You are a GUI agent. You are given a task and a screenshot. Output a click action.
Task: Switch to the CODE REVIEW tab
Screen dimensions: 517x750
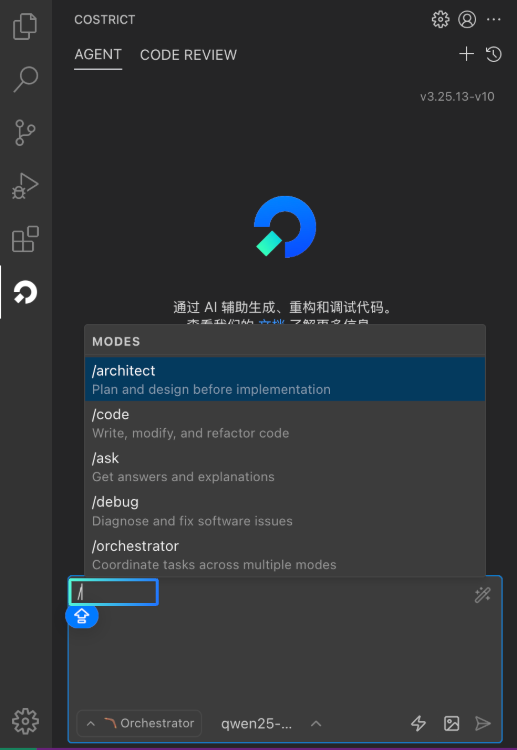point(188,55)
